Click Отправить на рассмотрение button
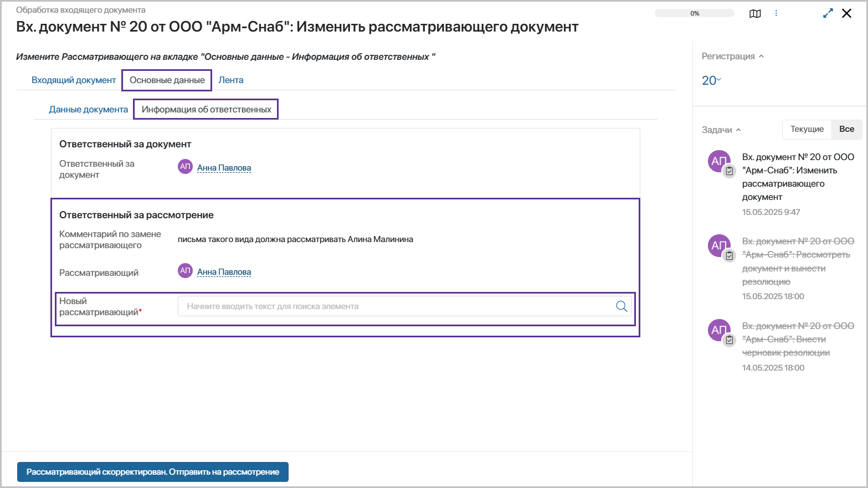868x488 pixels. pos(153,472)
